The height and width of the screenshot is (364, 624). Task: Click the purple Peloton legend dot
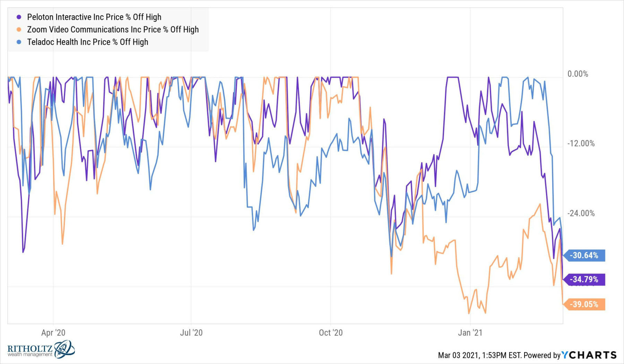click(x=19, y=17)
